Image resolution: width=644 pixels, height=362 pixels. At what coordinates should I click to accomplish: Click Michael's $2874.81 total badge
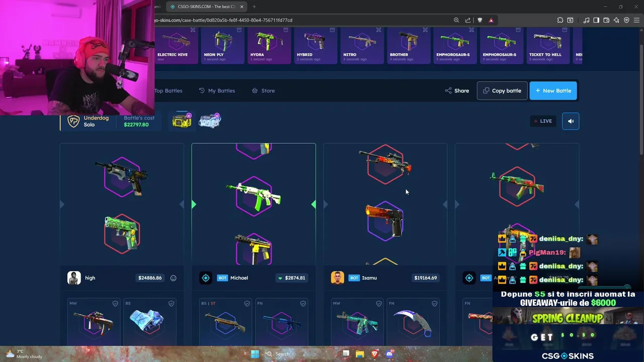(x=291, y=278)
